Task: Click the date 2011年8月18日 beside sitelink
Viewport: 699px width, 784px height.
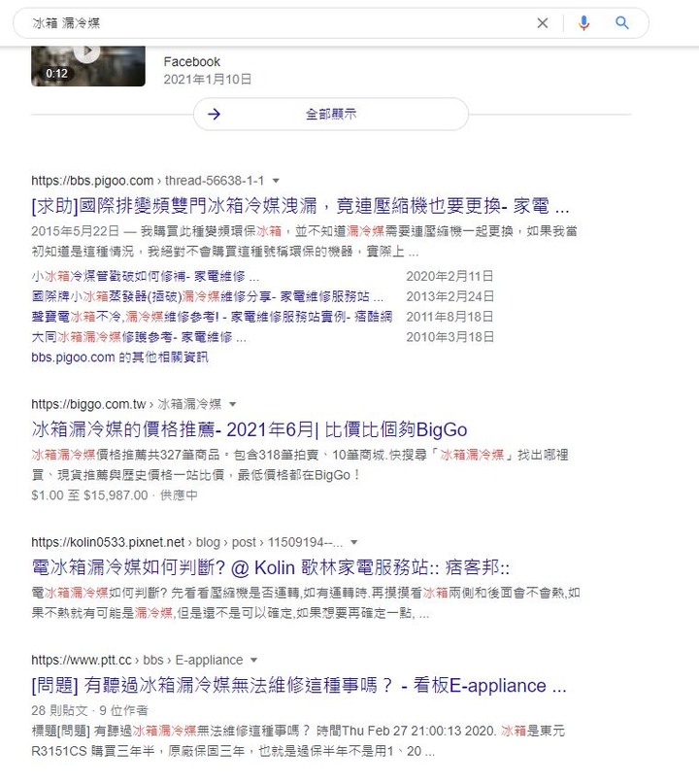Action: 449,317
